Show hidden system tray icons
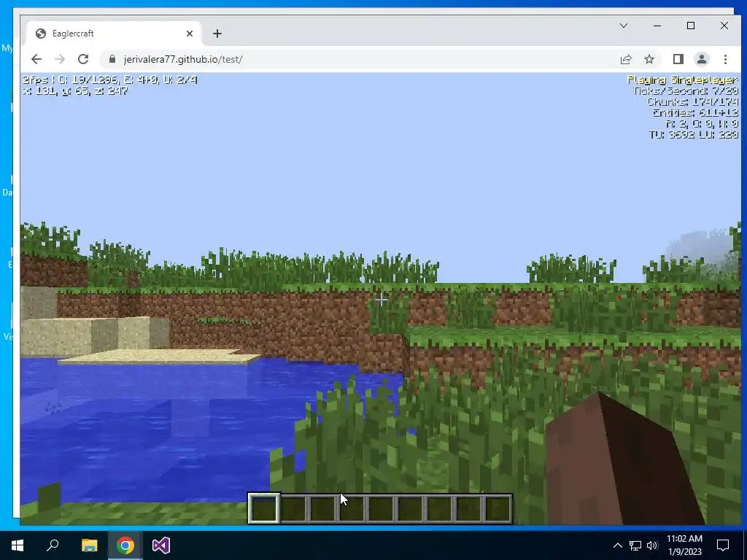Viewport: 747px width, 560px height. click(x=617, y=545)
